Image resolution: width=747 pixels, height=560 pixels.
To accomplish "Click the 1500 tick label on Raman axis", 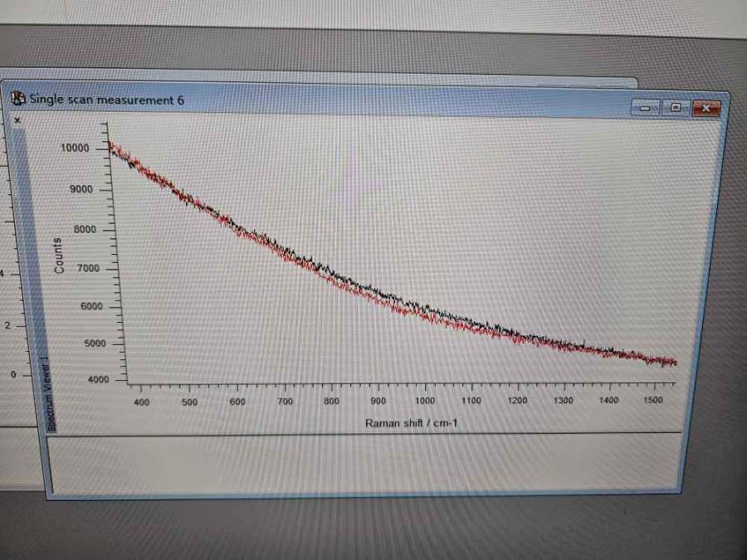I will click(x=653, y=400).
